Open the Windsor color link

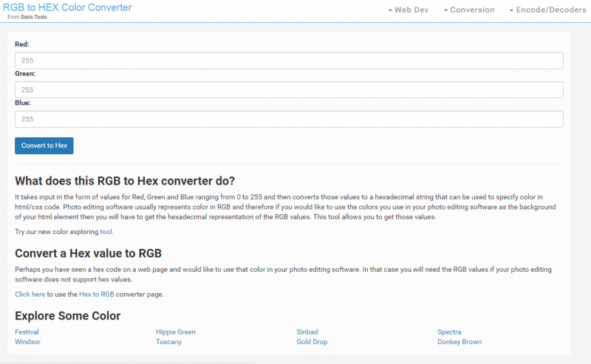click(x=27, y=342)
